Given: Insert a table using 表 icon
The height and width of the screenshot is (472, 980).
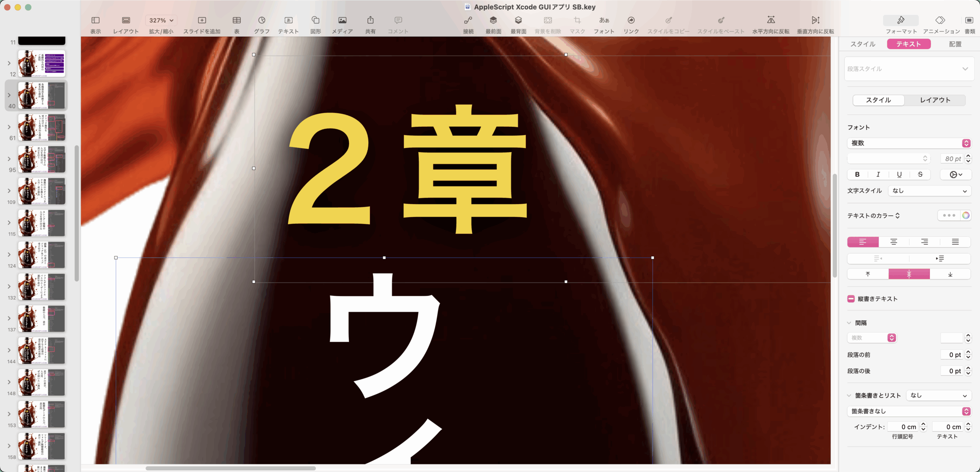Looking at the screenshot, I should (x=237, y=20).
